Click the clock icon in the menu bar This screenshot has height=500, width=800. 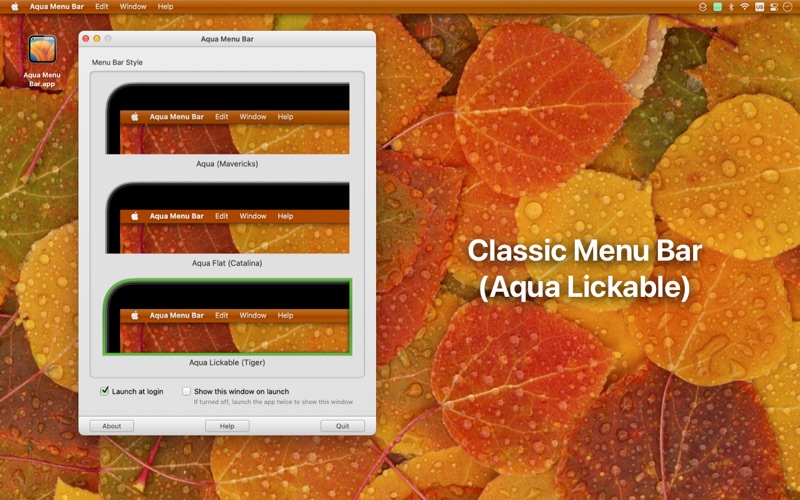[788, 7]
